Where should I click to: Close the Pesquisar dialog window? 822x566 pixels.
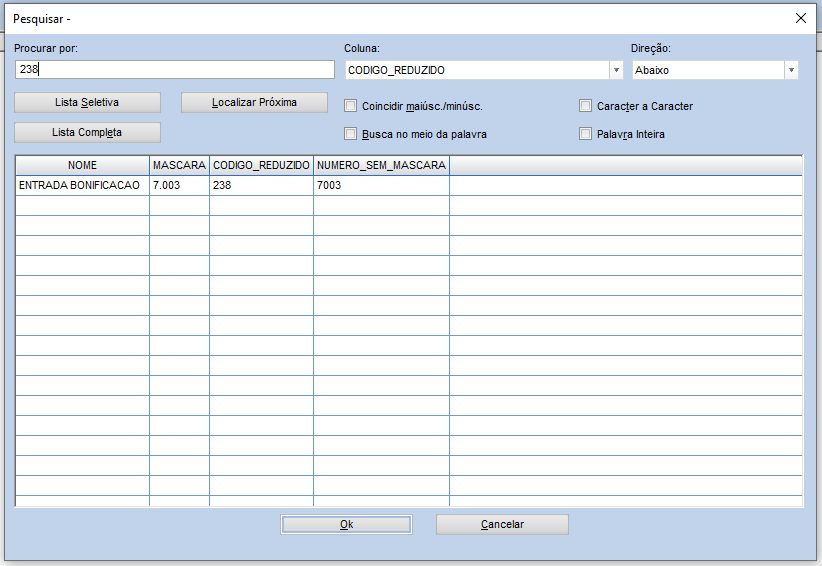(800, 18)
